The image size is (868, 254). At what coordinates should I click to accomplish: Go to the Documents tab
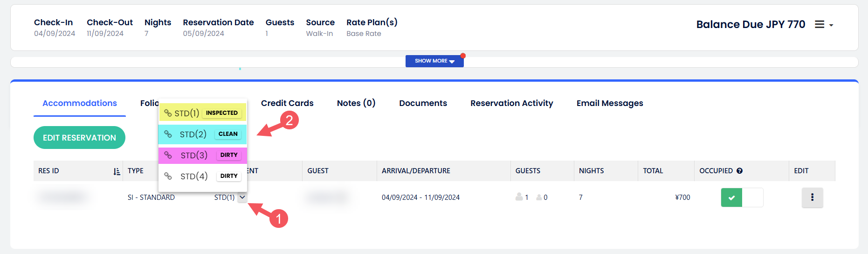pos(423,103)
